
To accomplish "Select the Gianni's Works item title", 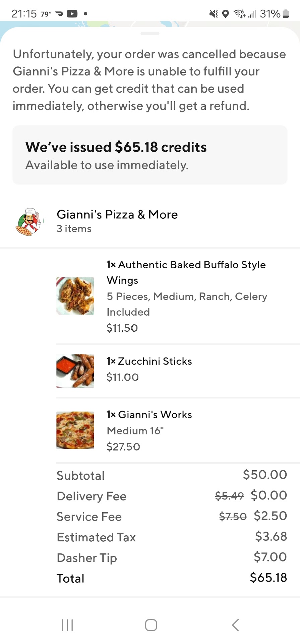I will tap(149, 415).
